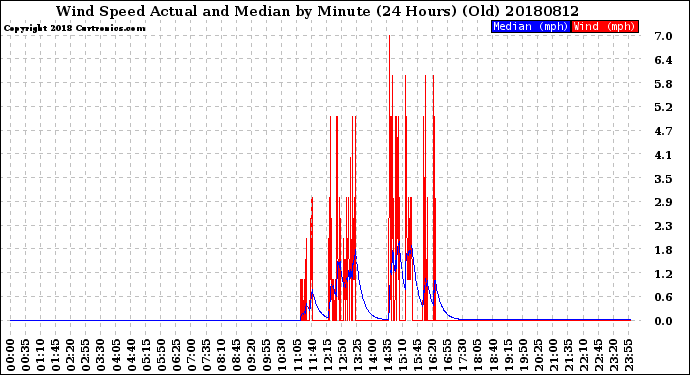Click the 11:05 time axis label
The image size is (690, 375).
(x=297, y=355)
